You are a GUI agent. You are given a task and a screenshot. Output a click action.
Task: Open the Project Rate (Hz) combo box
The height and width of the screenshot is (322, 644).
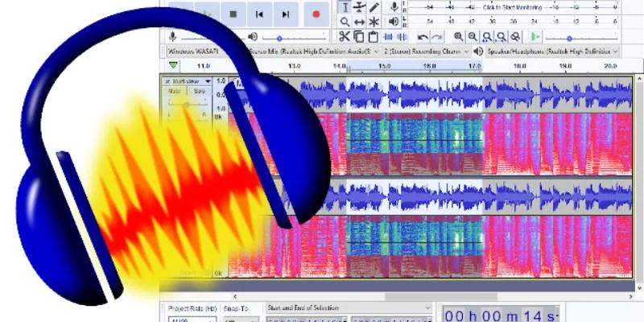pos(192,319)
